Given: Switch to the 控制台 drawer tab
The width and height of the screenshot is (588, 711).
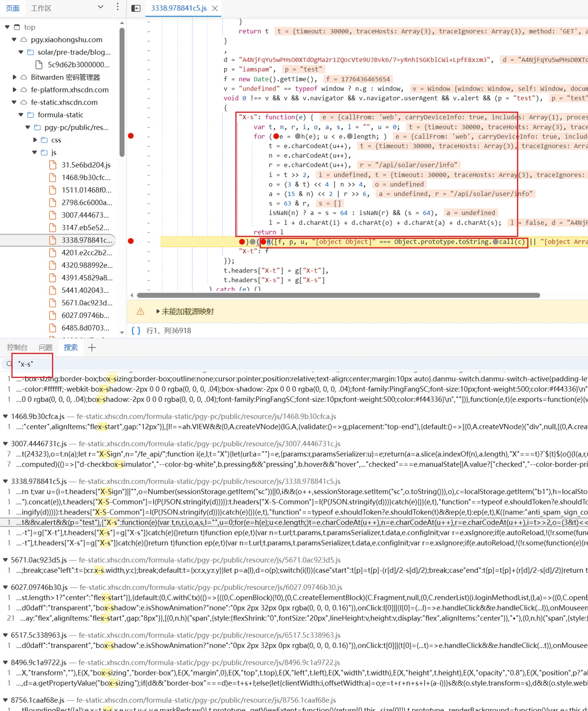Looking at the screenshot, I should click(17, 348).
